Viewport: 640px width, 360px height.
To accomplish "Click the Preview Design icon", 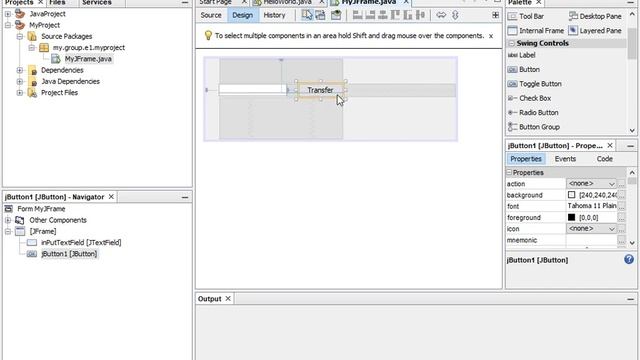I will [336, 15].
